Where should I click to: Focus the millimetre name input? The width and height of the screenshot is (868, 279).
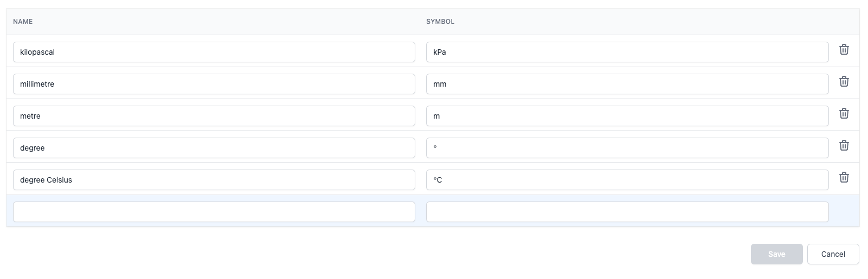coord(214,84)
